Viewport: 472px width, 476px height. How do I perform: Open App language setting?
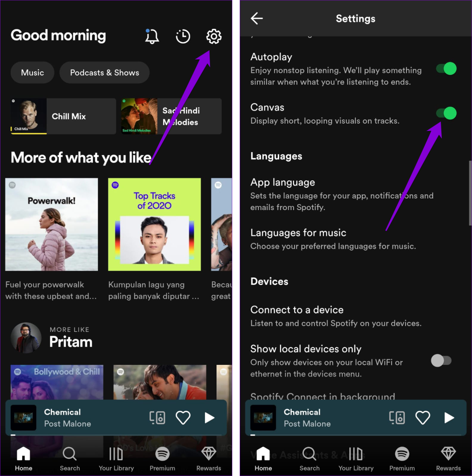pyautogui.click(x=342, y=194)
